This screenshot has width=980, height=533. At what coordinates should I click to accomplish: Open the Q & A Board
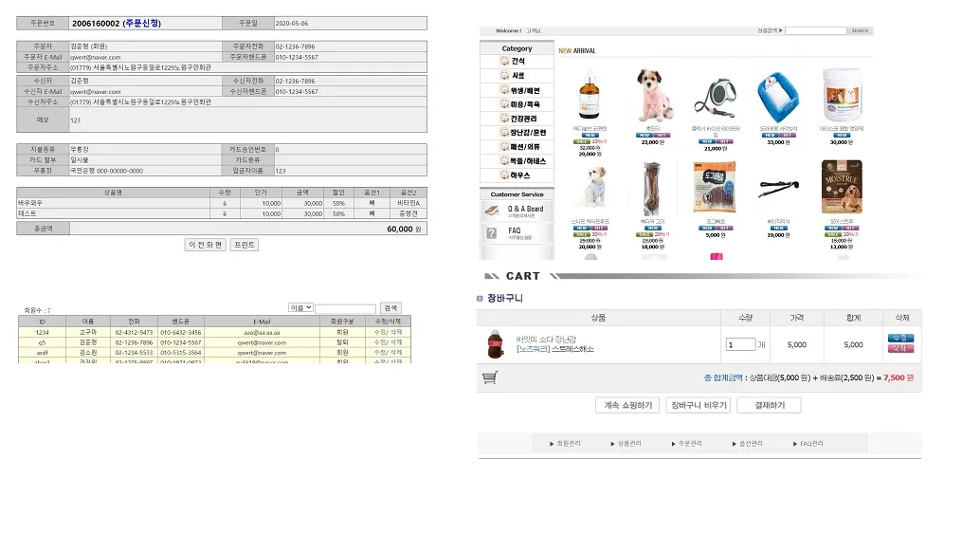pyautogui.click(x=517, y=211)
